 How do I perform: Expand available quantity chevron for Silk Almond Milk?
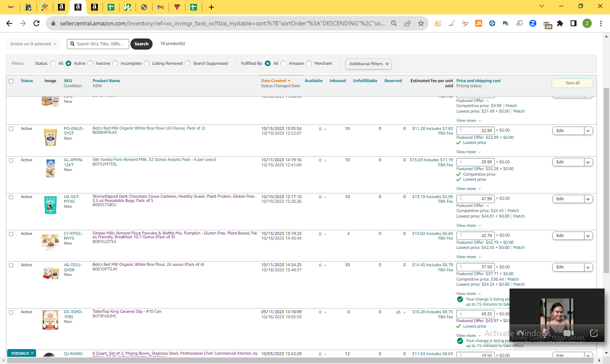325,160
